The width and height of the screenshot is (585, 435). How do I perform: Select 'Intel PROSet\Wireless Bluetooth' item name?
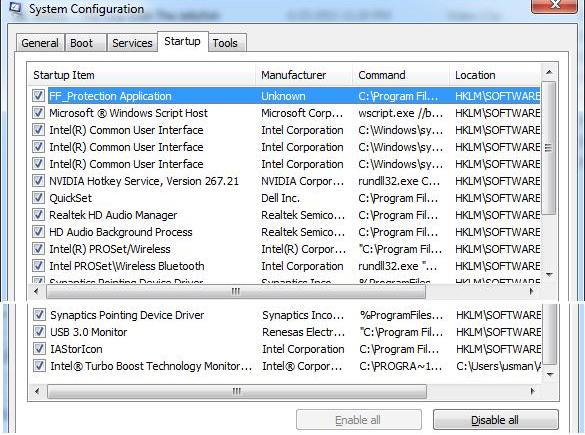127,266
